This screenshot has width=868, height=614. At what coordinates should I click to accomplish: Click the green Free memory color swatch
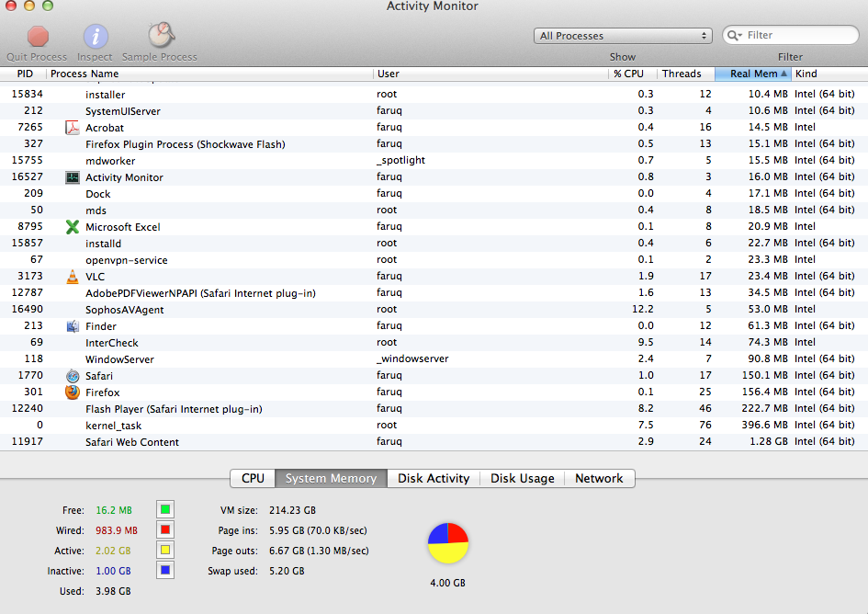(165, 509)
